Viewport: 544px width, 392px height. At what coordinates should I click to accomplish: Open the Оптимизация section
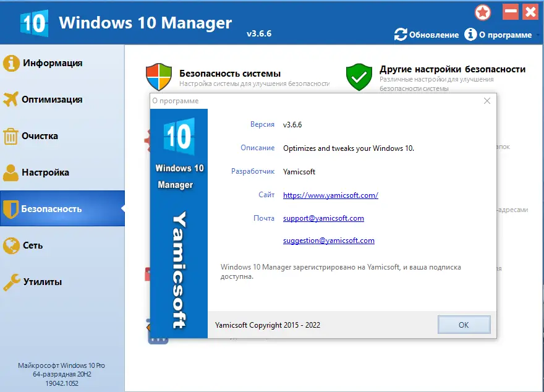pos(62,100)
